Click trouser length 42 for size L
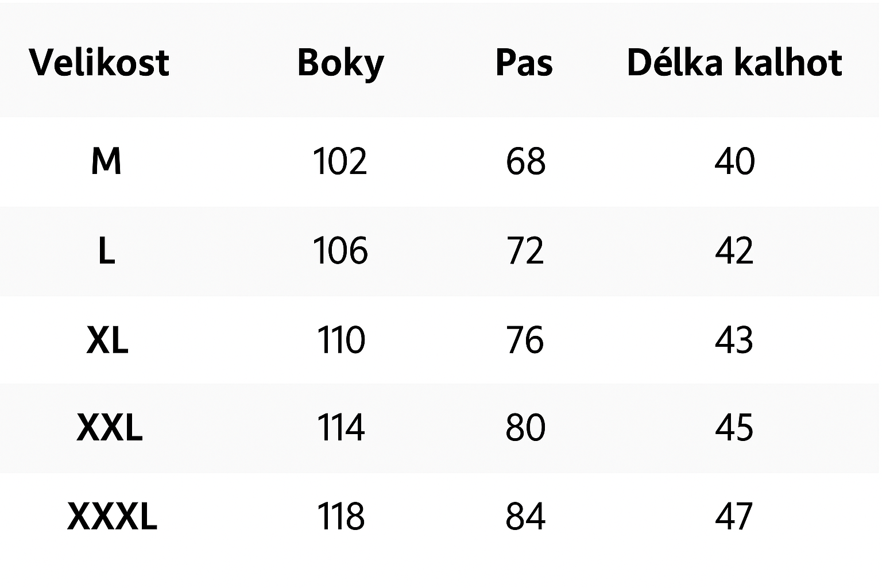This screenshot has height=588, width=882. pyautogui.click(x=734, y=251)
